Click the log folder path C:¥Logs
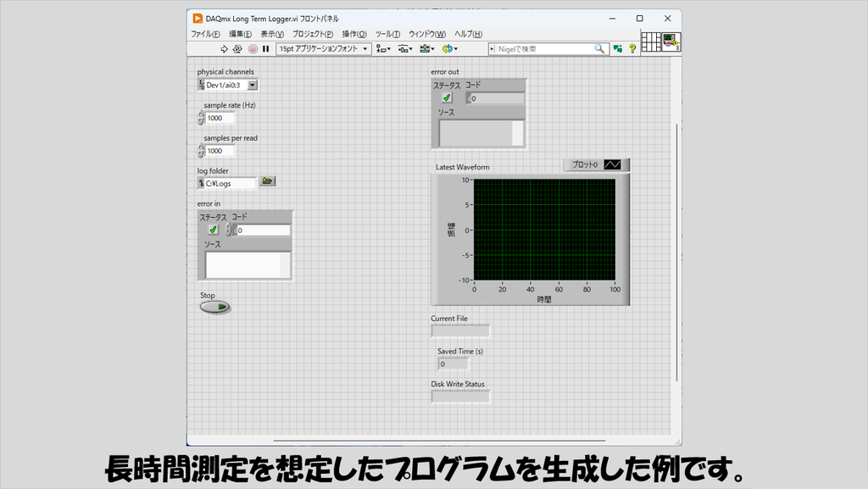This screenshot has width=868, height=489. (230, 183)
